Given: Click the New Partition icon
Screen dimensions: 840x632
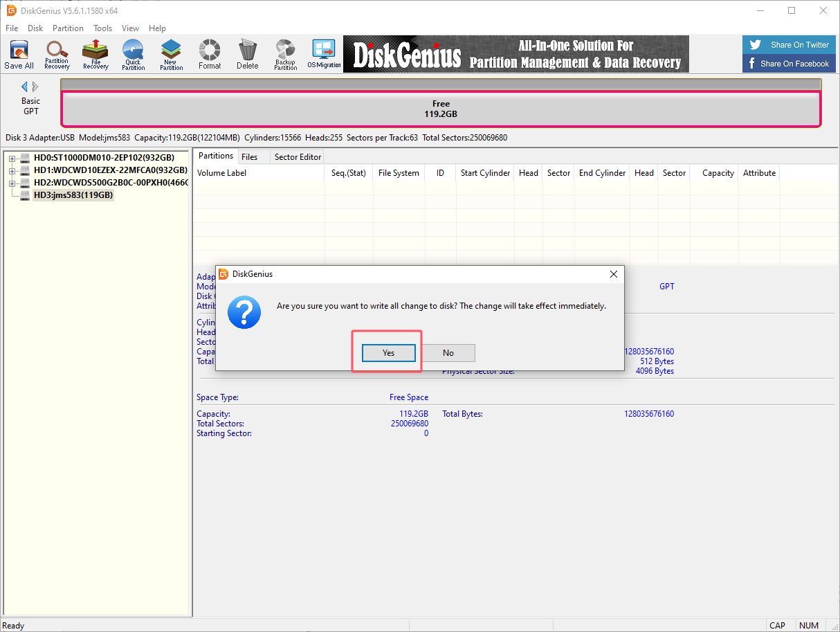Looking at the screenshot, I should pos(171,55).
